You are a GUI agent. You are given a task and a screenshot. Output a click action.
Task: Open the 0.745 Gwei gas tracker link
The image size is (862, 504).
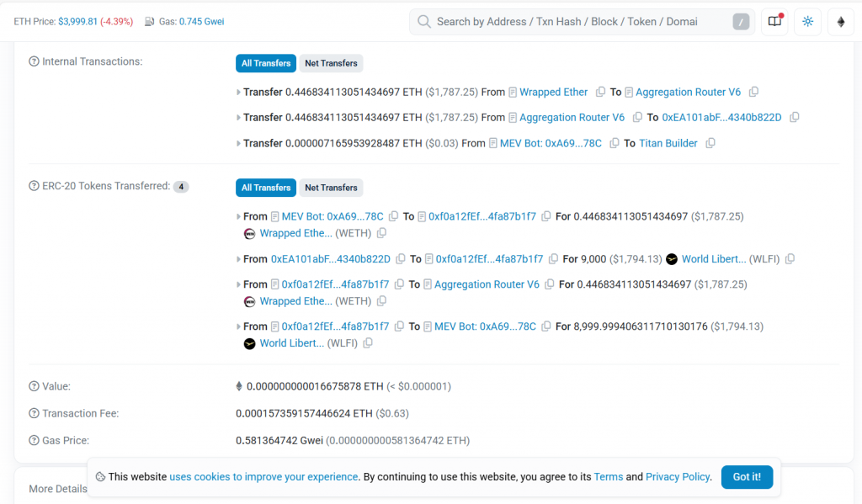point(202,21)
